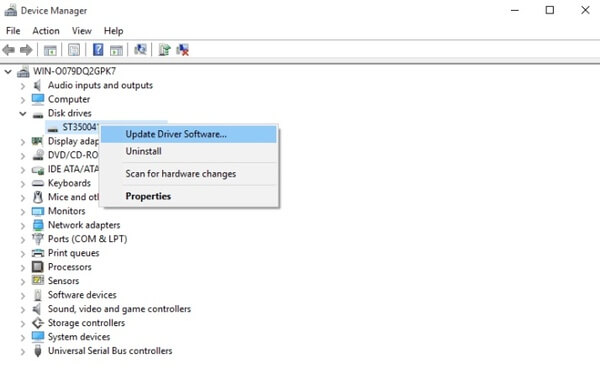The width and height of the screenshot is (600, 369).
Task: Click the Show/Hide console tree icon
Action: coord(50,50)
